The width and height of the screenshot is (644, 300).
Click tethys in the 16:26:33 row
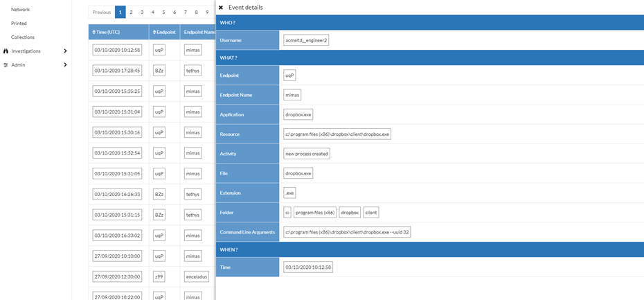(x=193, y=195)
